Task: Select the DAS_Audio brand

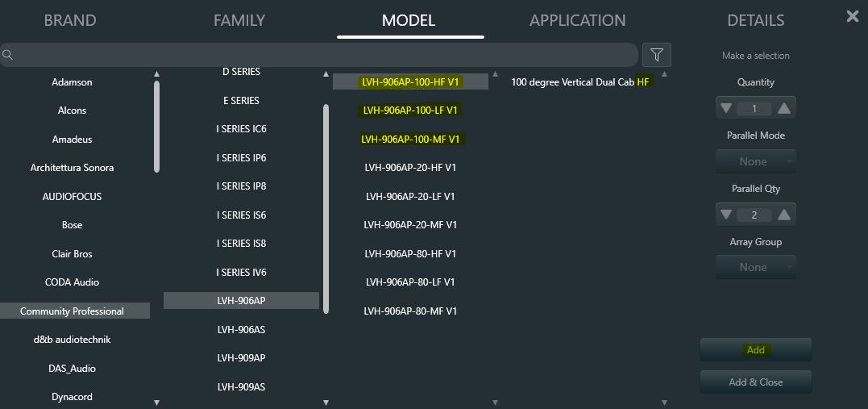Action: pos(72,368)
